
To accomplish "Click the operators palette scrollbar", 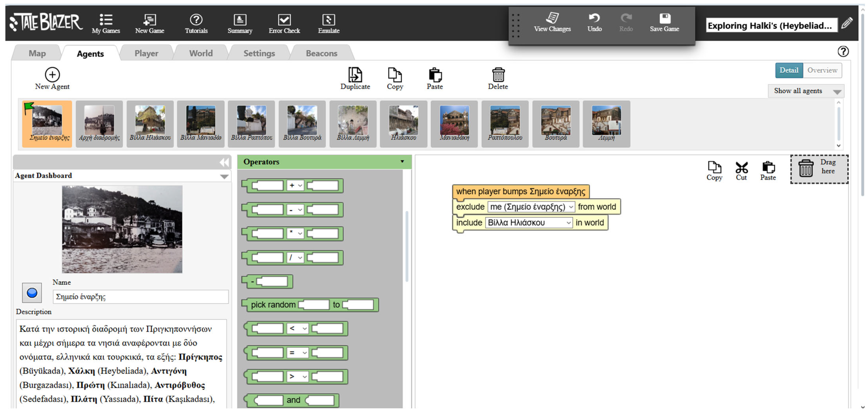I will [x=407, y=247].
